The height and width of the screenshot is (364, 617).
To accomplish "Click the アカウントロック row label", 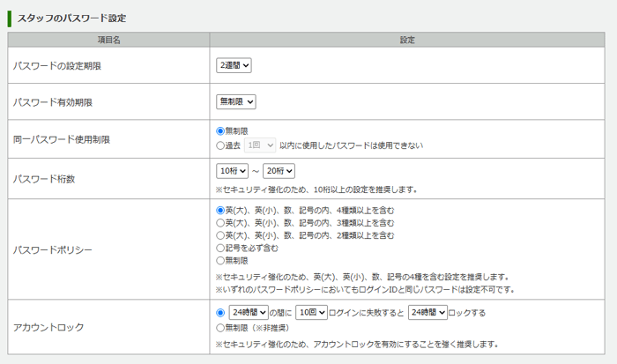I will point(48,327).
